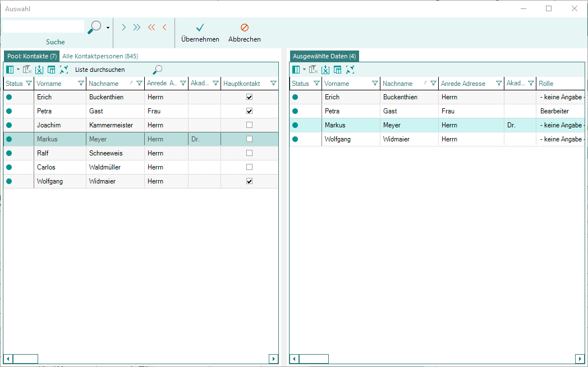The width and height of the screenshot is (588, 367).
Task: Click the Liste durchsuchen magnifier icon
Action: (x=158, y=70)
